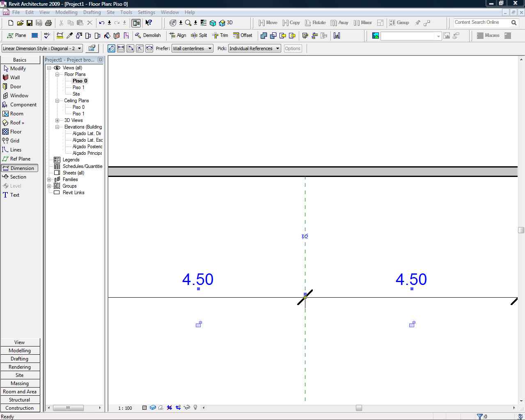This screenshot has width=525, height=420.
Task: Toggle the dimension lock on left 4.50
Action: click(x=199, y=324)
